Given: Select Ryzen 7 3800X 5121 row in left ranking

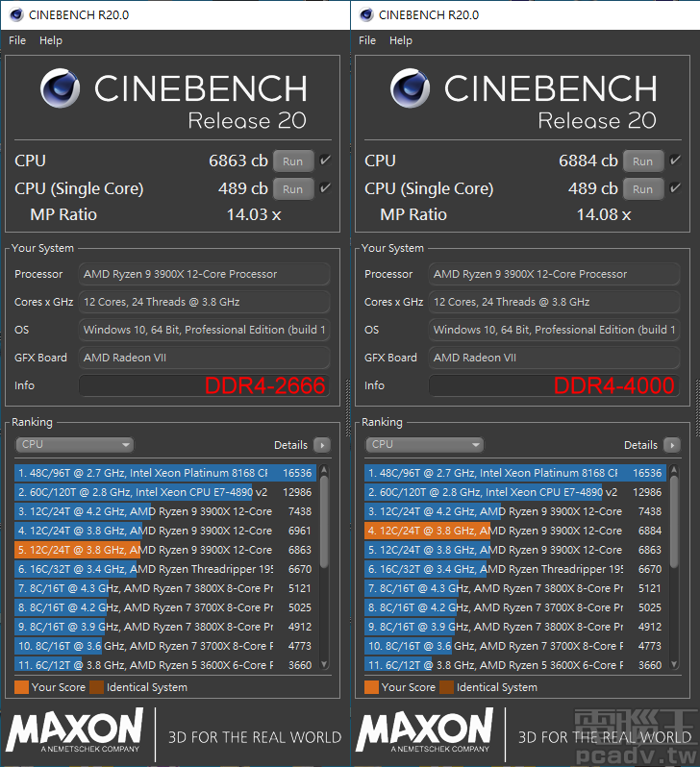Looking at the screenshot, I should coord(165,588).
